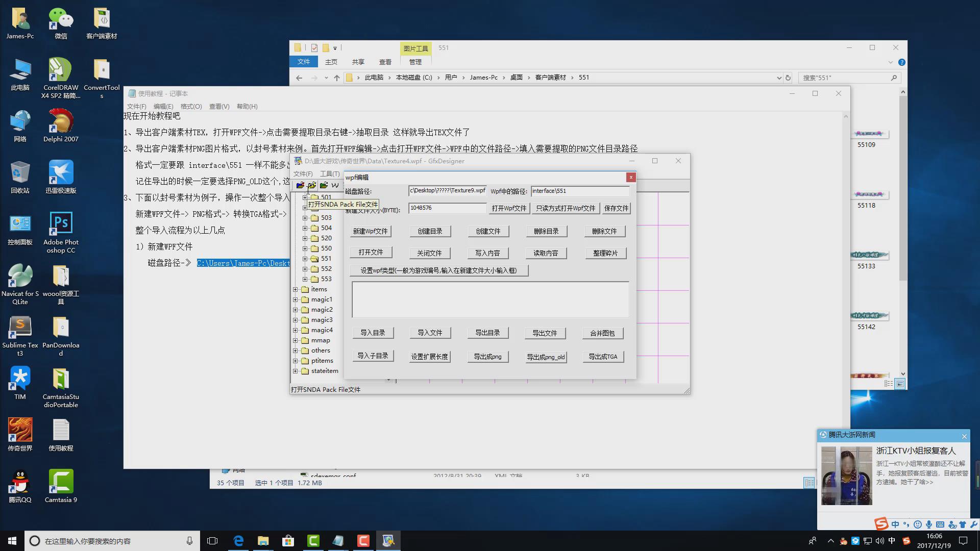Click the green folder toolbar icon in GfxDesigner
980x551 pixels.
coord(324,185)
